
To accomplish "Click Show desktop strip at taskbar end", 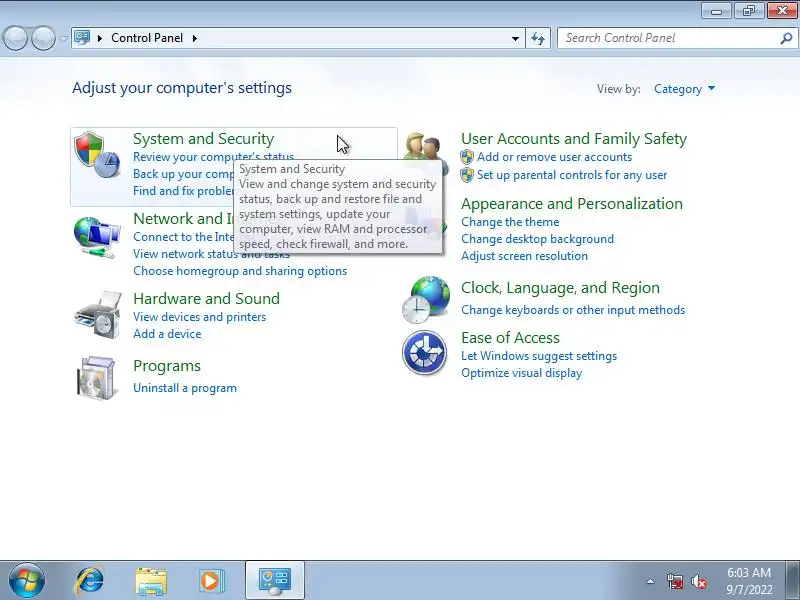I will point(794,580).
